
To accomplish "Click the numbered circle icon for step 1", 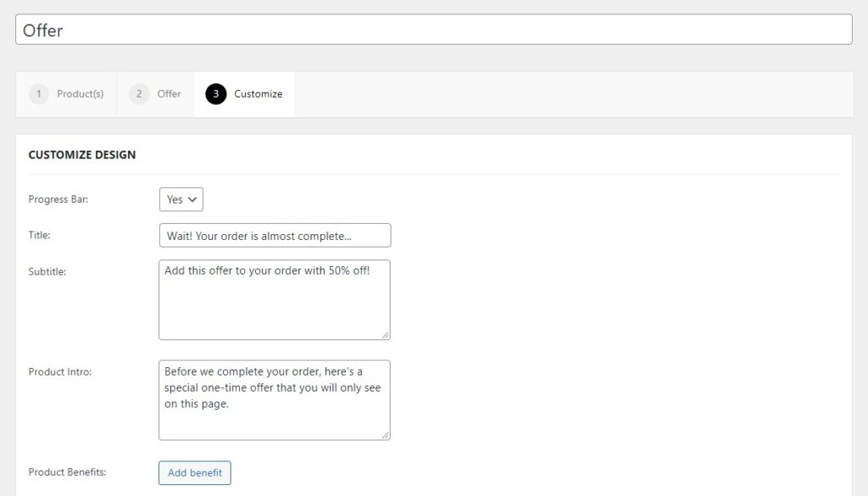I will click(x=38, y=94).
